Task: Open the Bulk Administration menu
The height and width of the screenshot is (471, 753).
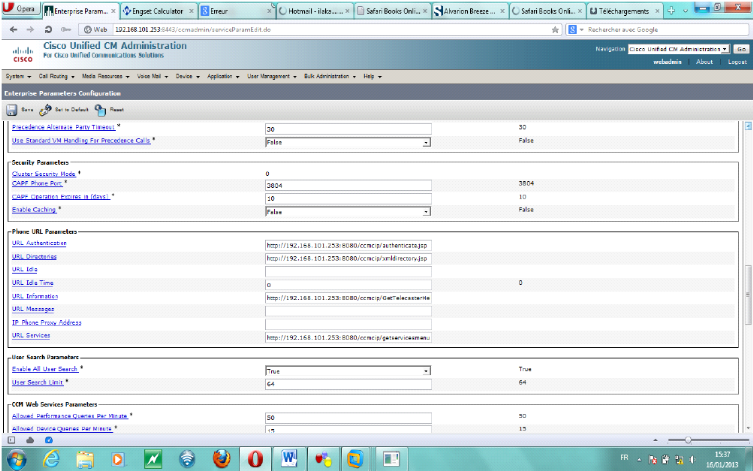Action: click(330, 76)
